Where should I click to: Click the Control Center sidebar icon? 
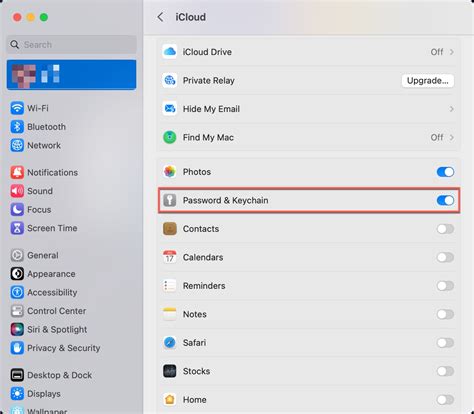tap(17, 311)
